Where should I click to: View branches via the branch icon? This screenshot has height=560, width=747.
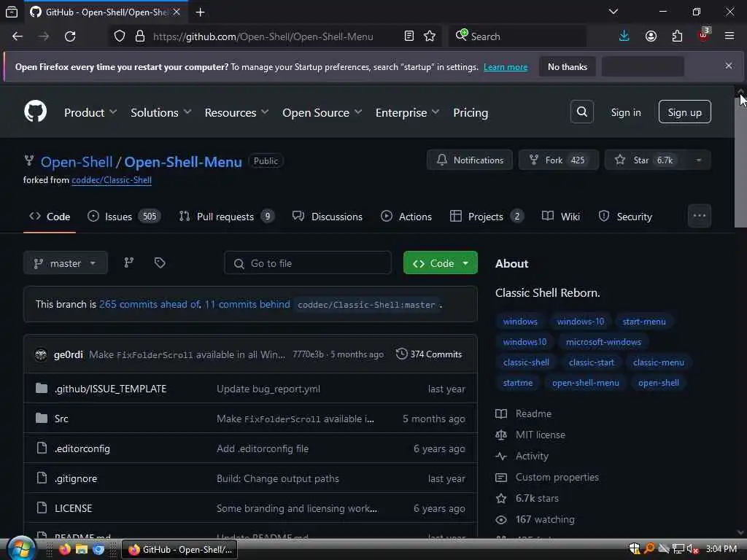(x=128, y=262)
